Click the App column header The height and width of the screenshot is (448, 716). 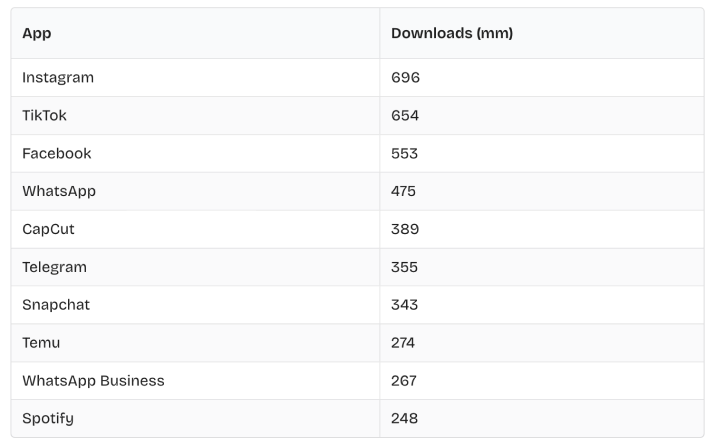point(37,34)
